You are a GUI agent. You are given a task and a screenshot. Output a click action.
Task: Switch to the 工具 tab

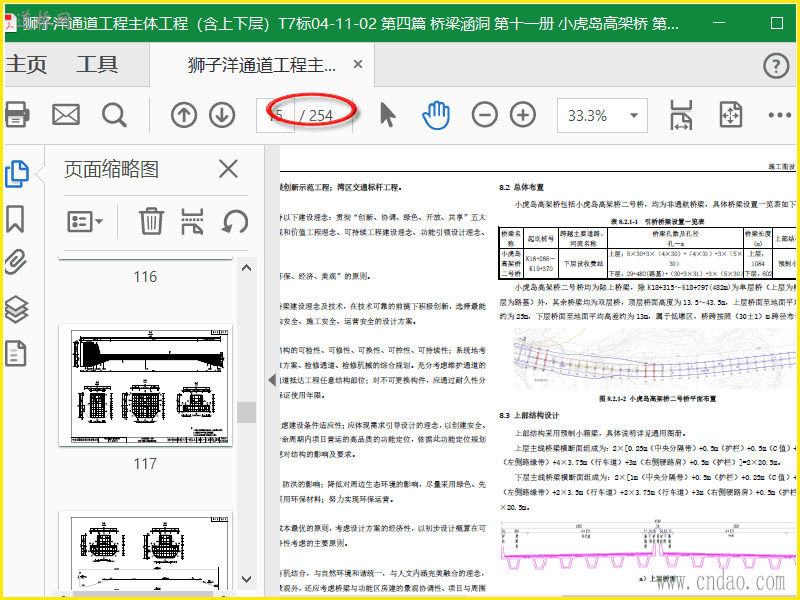(97, 65)
